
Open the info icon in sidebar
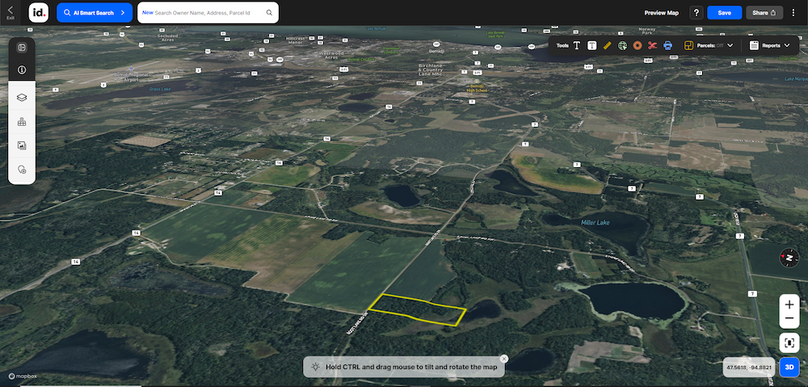pos(22,70)
